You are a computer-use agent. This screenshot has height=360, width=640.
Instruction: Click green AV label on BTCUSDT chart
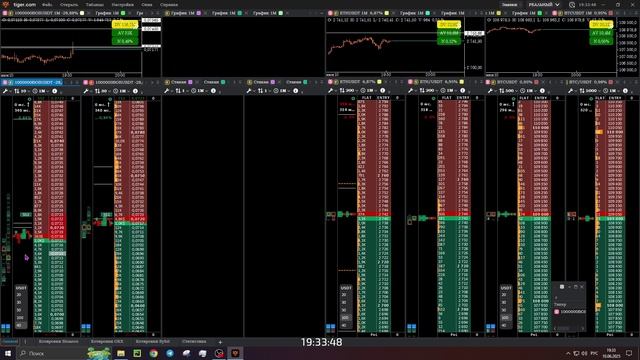(600, 33)
